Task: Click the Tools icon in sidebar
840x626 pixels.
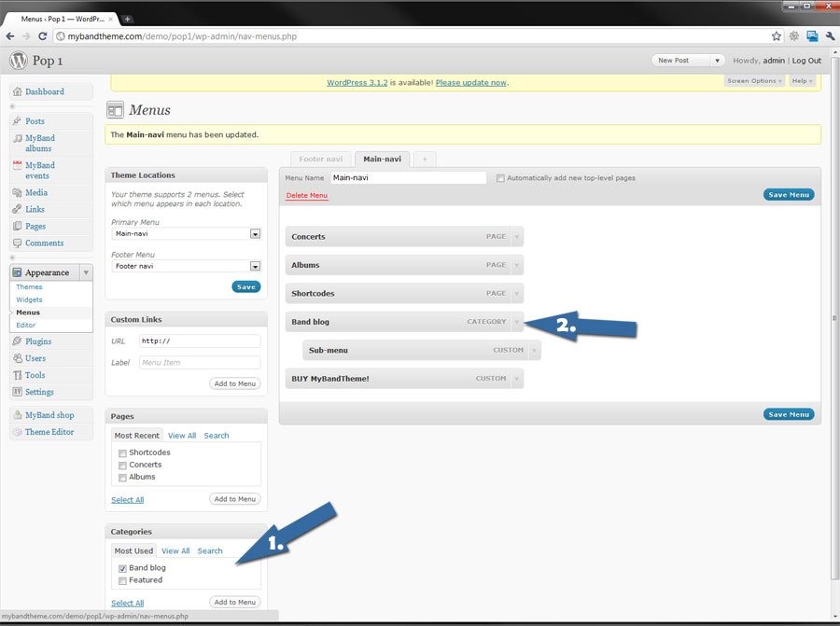Action: tap(17, 375)
